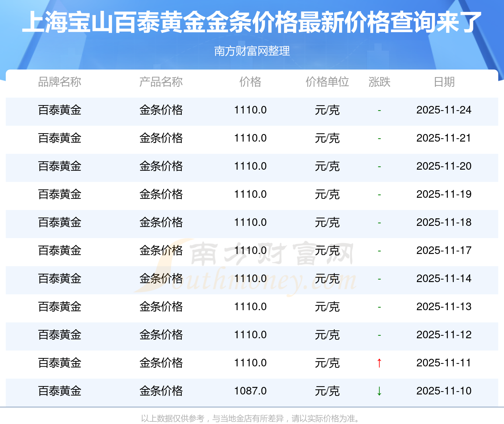Click 百泰黄金 in the 2025-11-19 row
This screenshot has width=504, height=424.
click(60, 194)
